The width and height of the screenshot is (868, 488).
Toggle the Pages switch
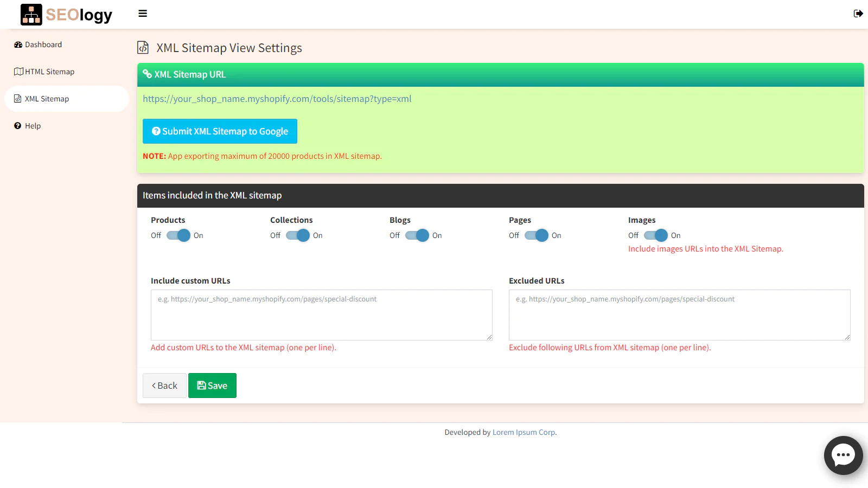point(536,235)
